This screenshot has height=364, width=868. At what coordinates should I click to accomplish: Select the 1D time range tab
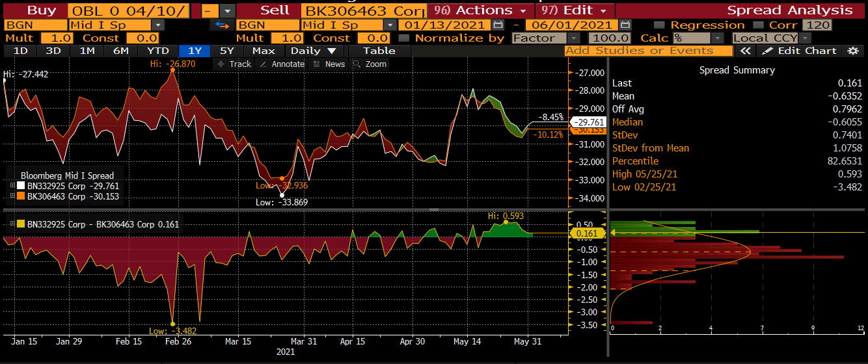[x=21, y=51]
